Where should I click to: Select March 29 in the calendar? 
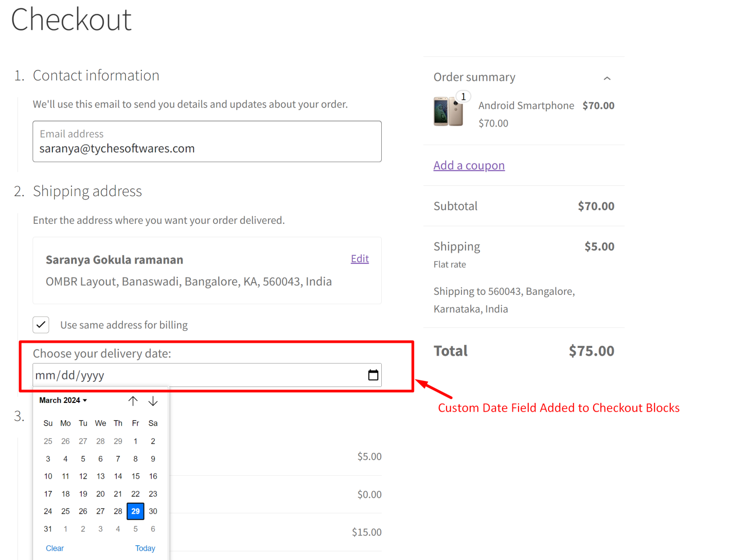coord(135,511)
